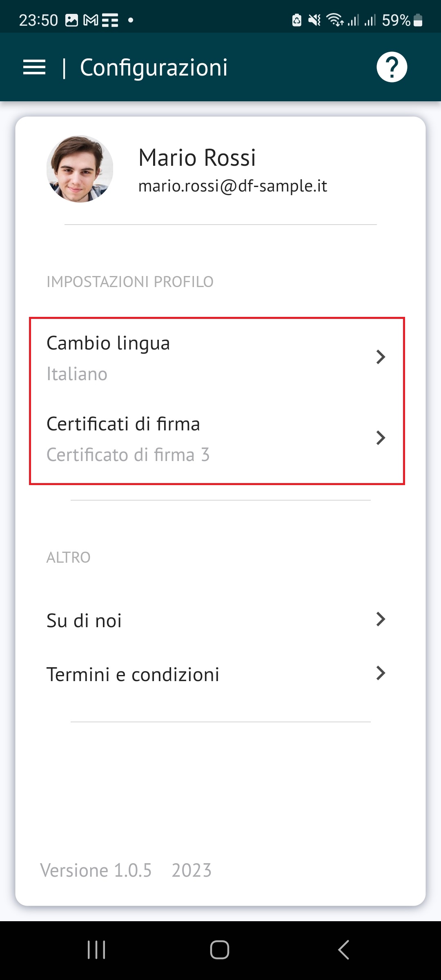Open Android recent apps button
This screenshot has width=441, height=980.
96,949
